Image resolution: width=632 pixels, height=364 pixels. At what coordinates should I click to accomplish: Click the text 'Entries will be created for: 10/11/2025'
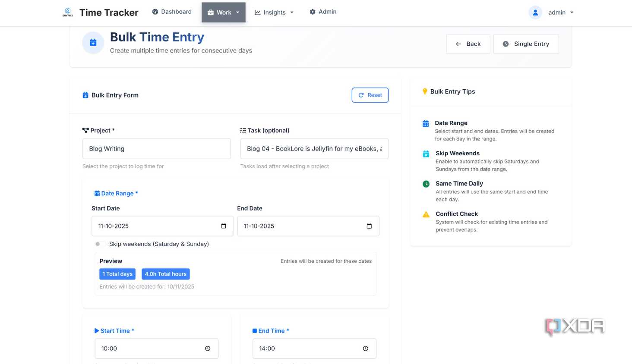pos(147,287)
